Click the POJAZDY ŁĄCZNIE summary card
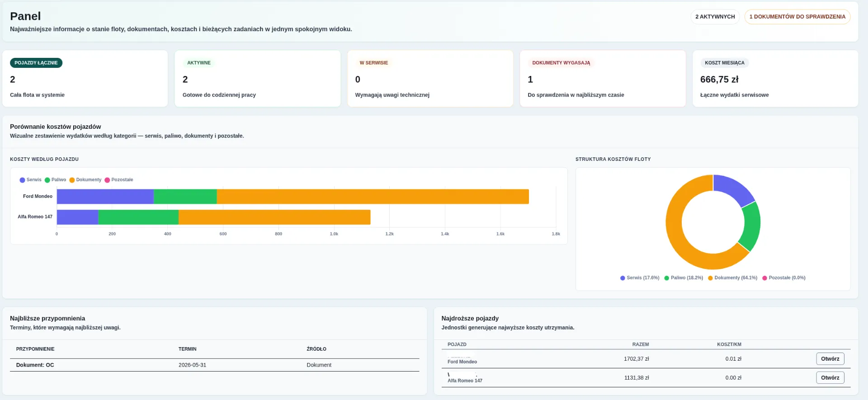The image size is (868, 400). click(x=85, y=79)
